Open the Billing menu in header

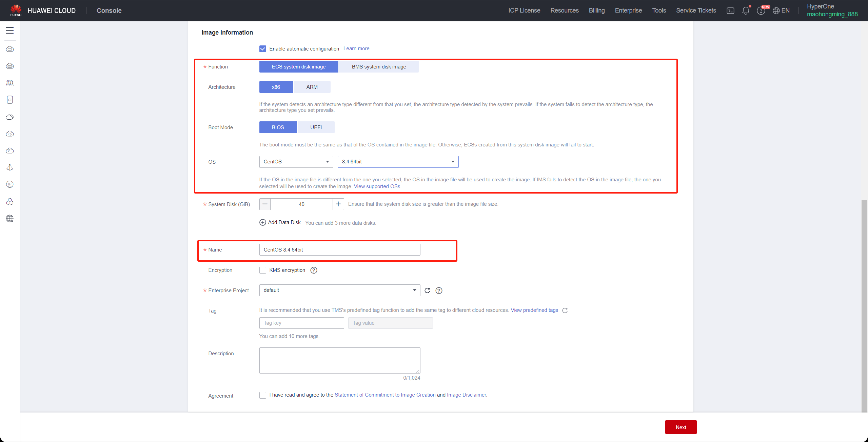pos(597,11)
